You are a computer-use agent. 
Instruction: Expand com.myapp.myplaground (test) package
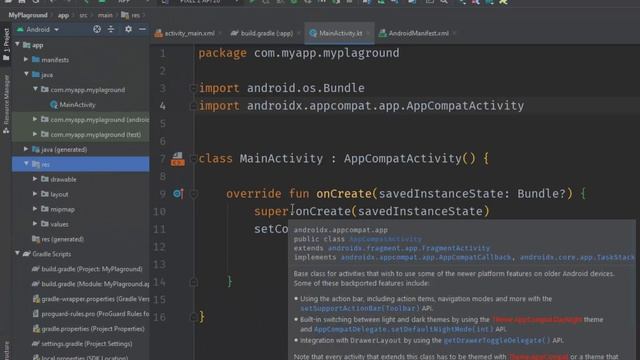35,134
